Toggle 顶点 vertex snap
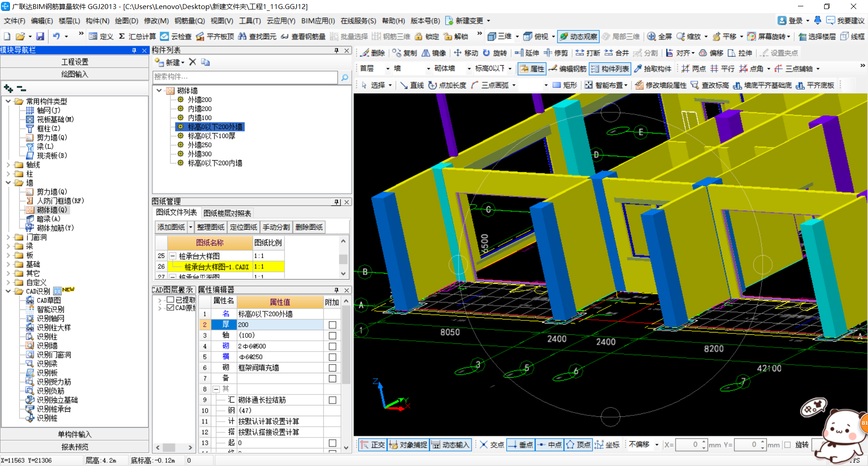Viewport: 868px width, 466px height. pyautogui.click(x=578, y=445)
